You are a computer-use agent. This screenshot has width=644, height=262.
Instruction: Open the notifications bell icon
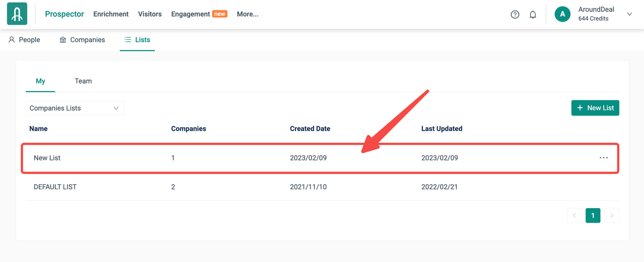(x=533, y=15)
